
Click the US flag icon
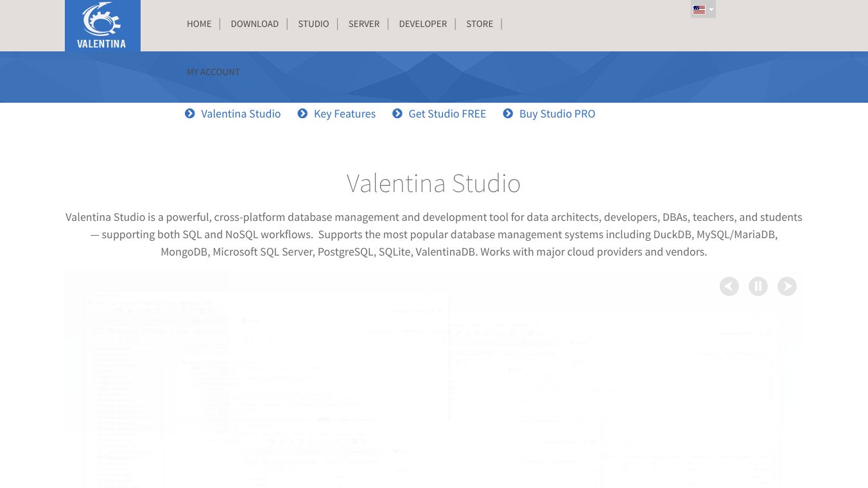[x=699, y=10]
